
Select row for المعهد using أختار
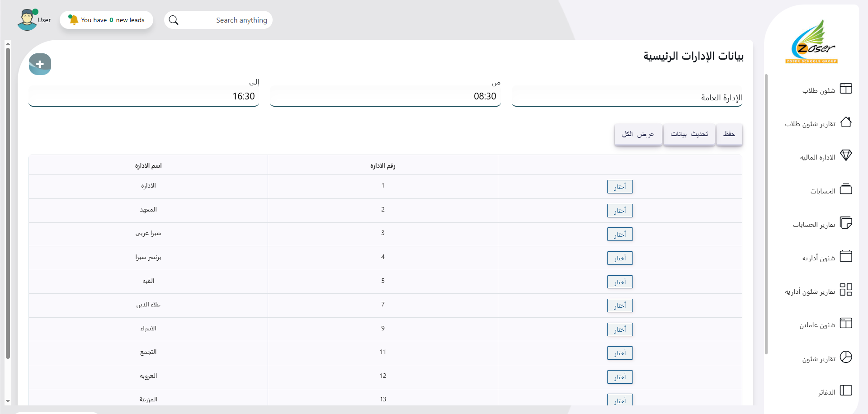[619, 211]
